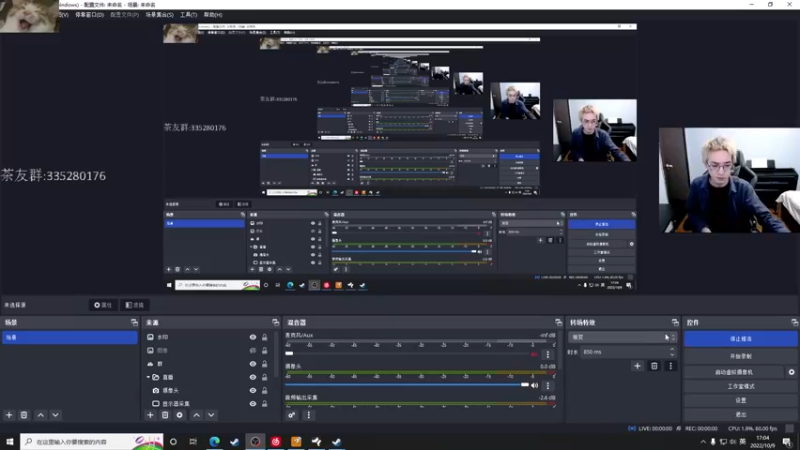Open the NetEase music red taskbar icon

(276, 441)
